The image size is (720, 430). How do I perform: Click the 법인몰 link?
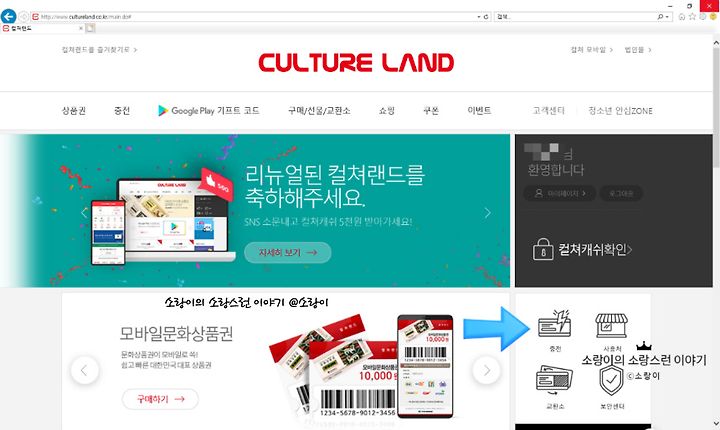coord(638,49)
